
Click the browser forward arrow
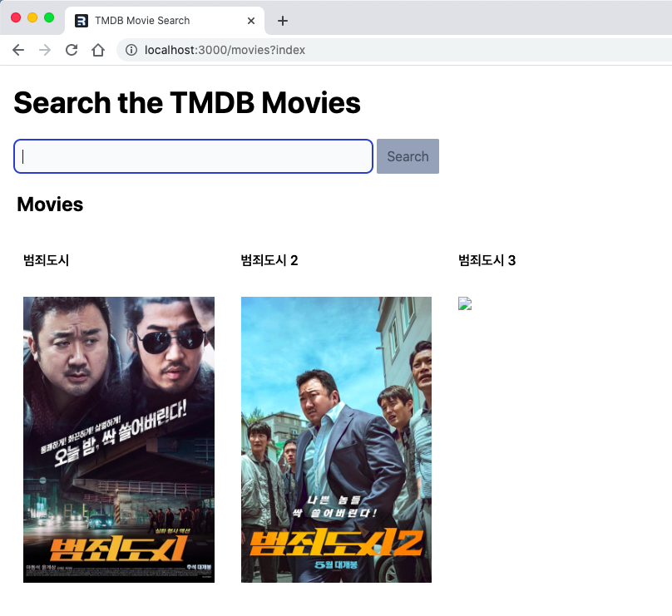45,50
